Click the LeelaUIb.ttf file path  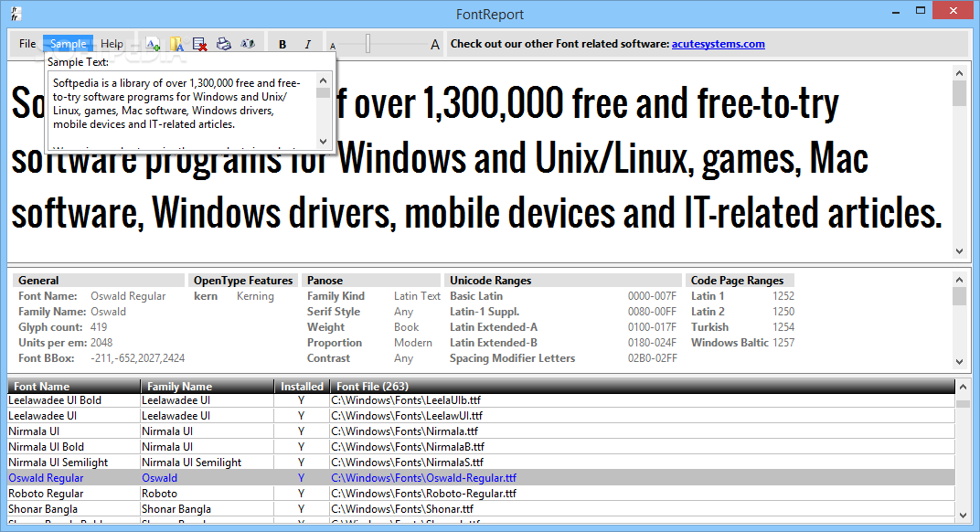click(x=406, y=400)
